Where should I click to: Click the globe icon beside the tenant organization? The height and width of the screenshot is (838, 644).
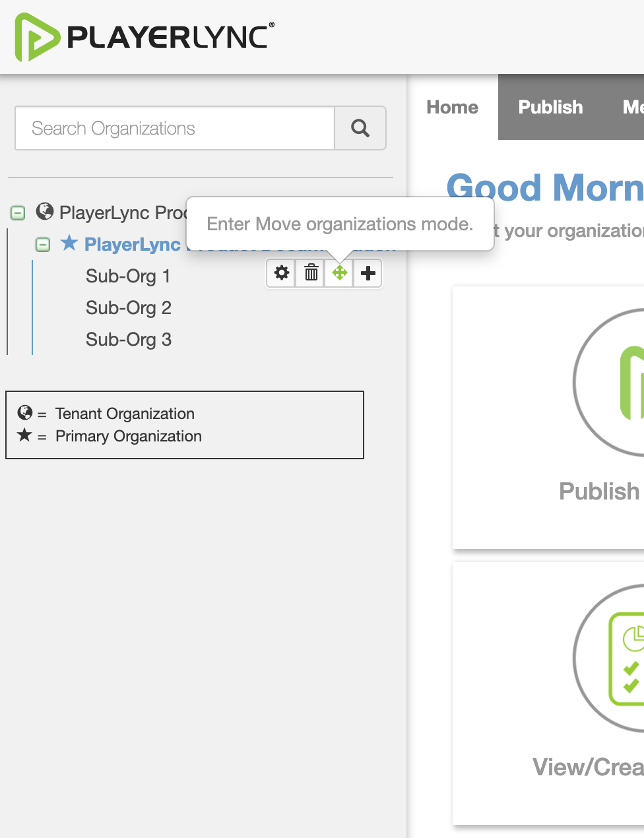point(45,212)
